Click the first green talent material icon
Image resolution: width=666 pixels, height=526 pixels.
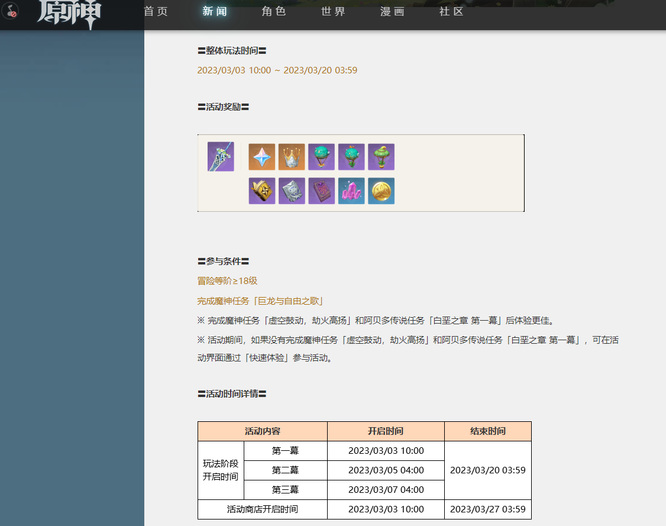tap(322, 157)
